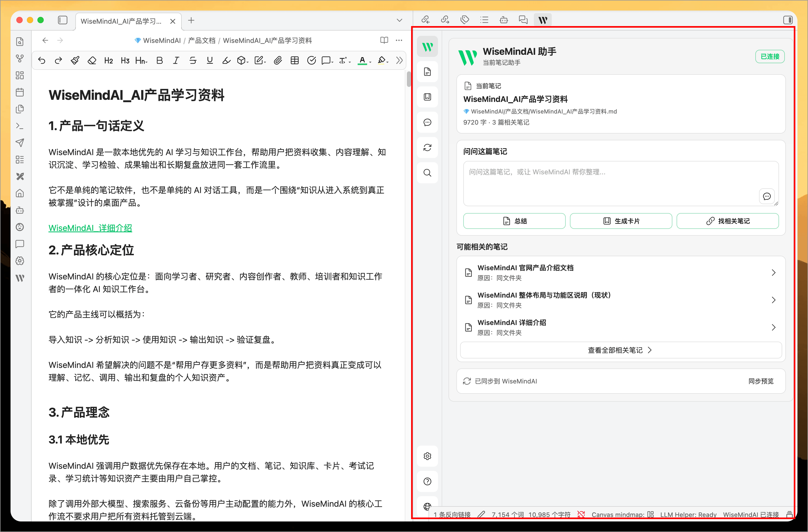Expand more toolbar items with double chevron
The image size is (808, 532).
click(x=399, y=60)
